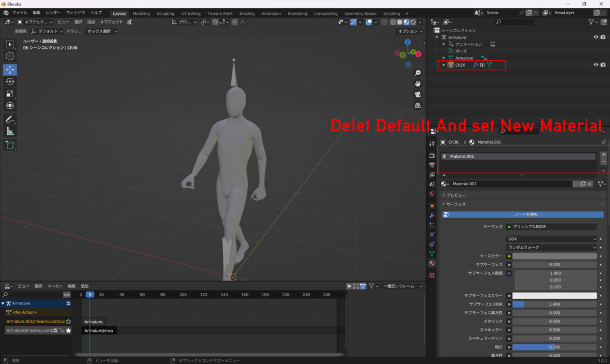Expand the Ch36 object tree item
Image resolution: width=610 pixels, height=364 pixels.
(x=443, y=65)
